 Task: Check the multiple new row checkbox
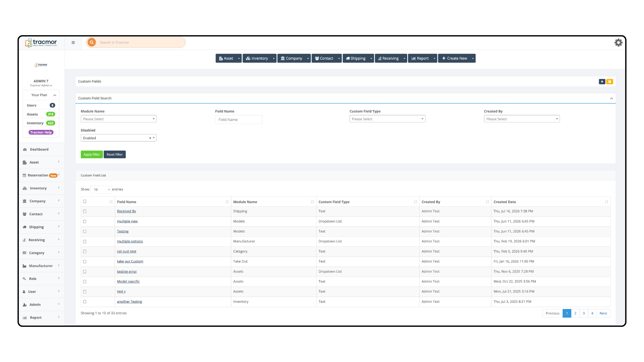[x=85, y=222]
